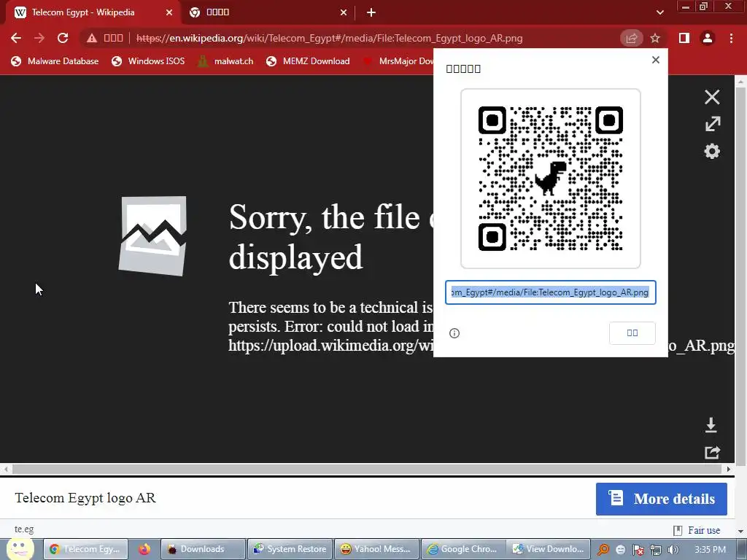Close the second browser tab

(x=344, y=12)
